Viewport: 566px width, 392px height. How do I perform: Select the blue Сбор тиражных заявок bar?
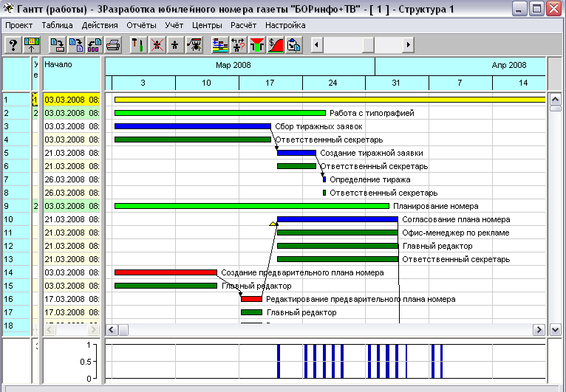point(192,126)
